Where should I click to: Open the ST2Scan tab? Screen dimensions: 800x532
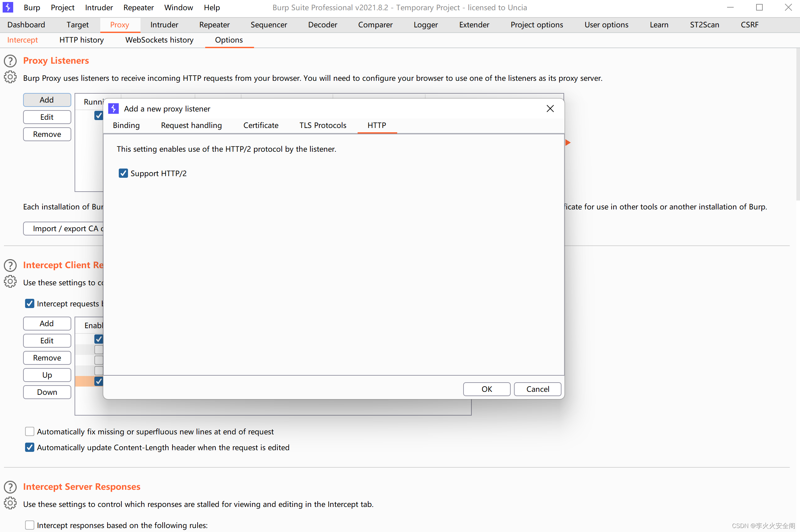tap(704, 25)
